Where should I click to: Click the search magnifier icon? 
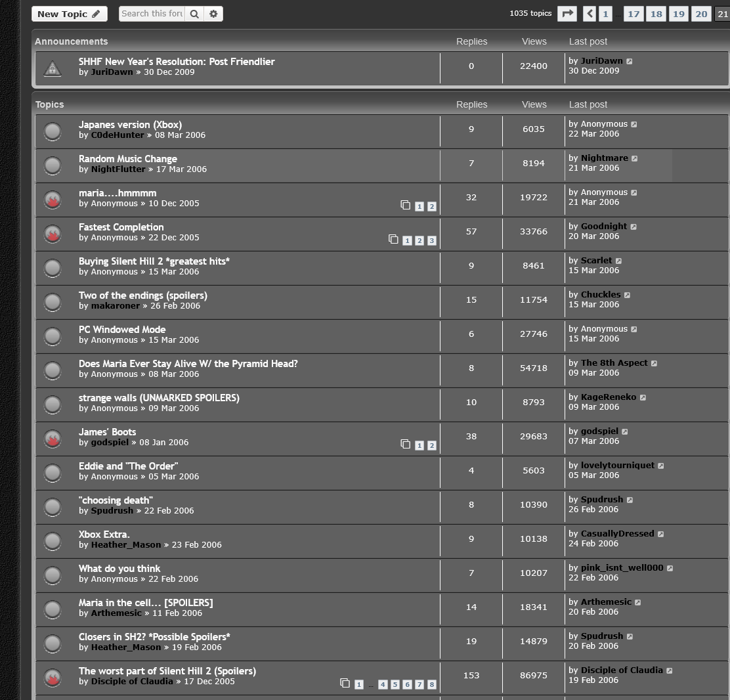point(194,14)
